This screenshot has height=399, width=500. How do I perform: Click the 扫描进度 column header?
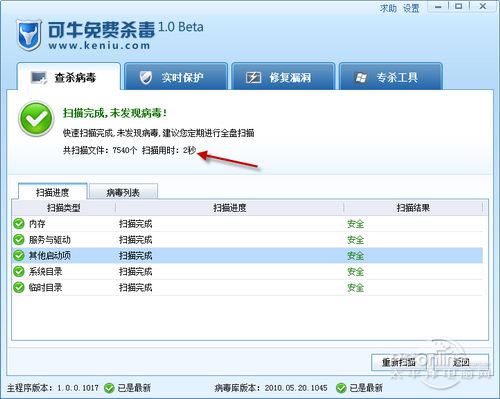click(x=230, y=208)
